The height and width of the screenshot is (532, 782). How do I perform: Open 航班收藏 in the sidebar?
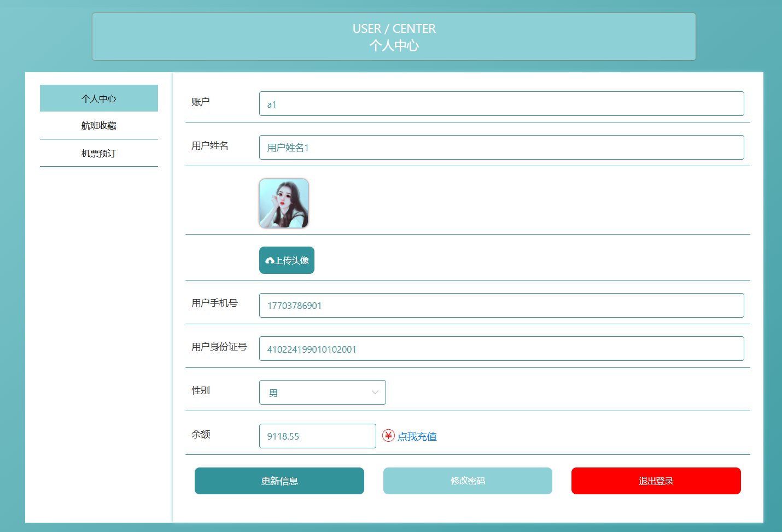coord(99,126)
